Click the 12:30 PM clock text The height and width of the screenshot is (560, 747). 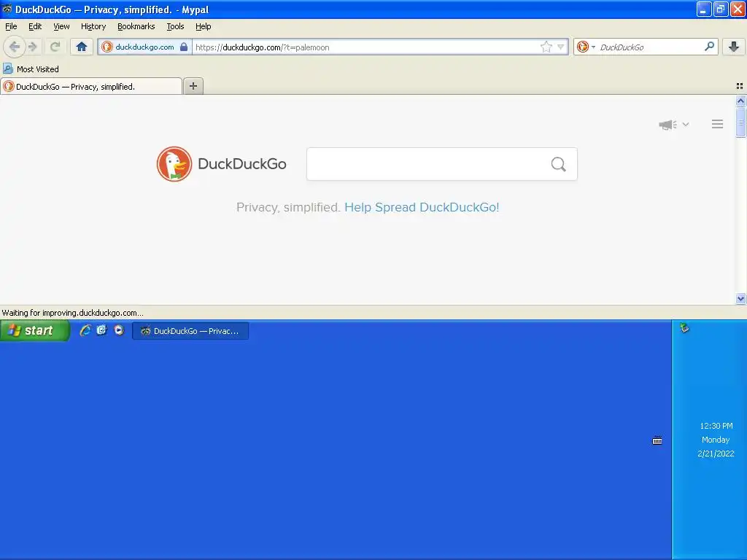(716, 426)
